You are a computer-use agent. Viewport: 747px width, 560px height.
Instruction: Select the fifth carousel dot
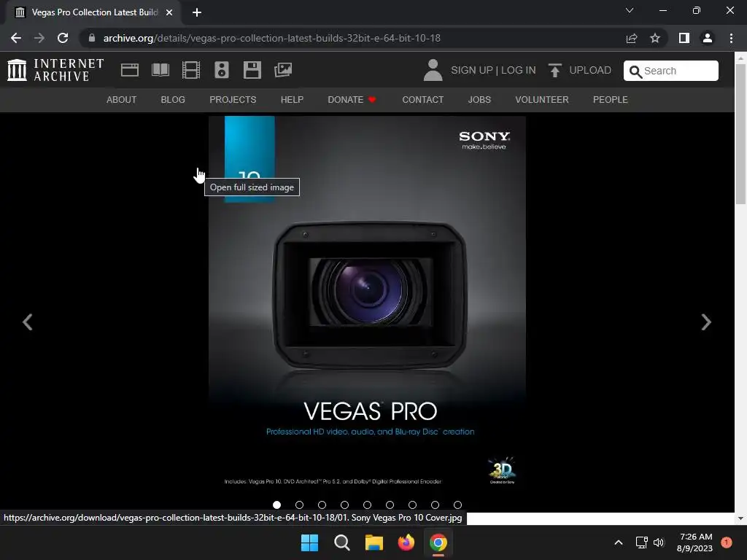(368, 505)
